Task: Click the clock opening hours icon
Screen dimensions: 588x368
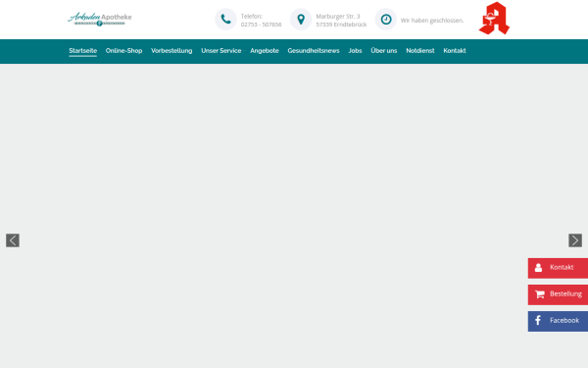Action: [386, 20]
